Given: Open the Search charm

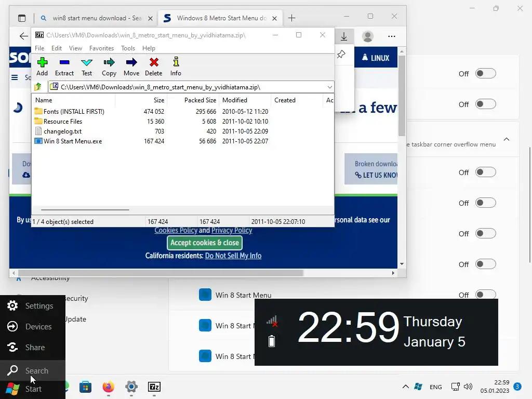Looking at the screenshot, I should pyautogui.click(x=33, y=370).
